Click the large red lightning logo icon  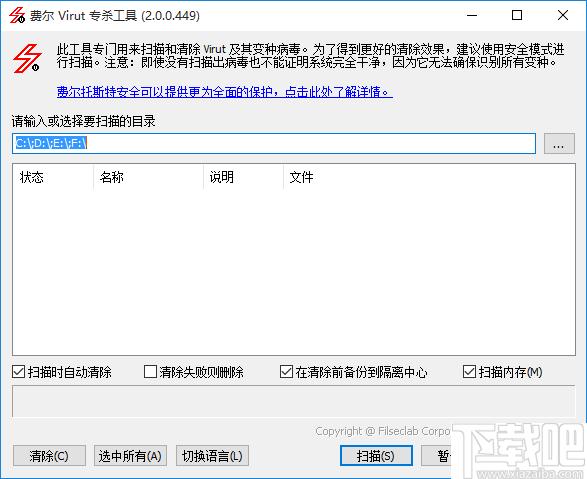coord(27,58)
